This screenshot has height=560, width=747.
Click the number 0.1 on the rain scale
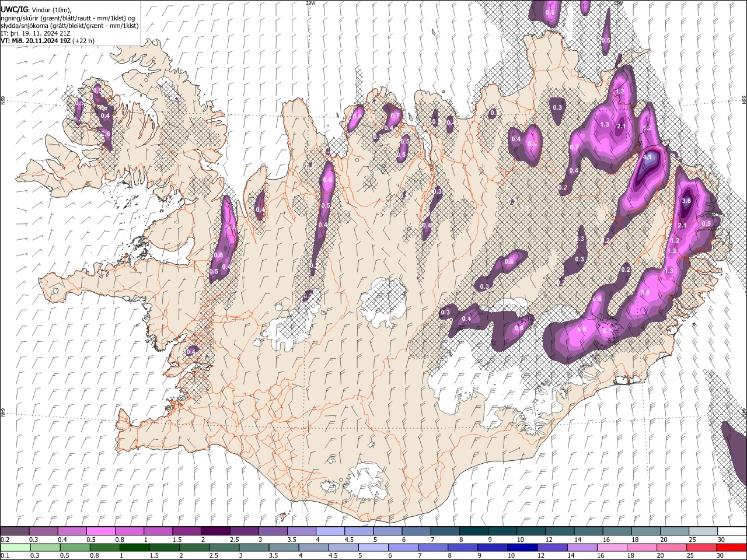coord(5,556)
